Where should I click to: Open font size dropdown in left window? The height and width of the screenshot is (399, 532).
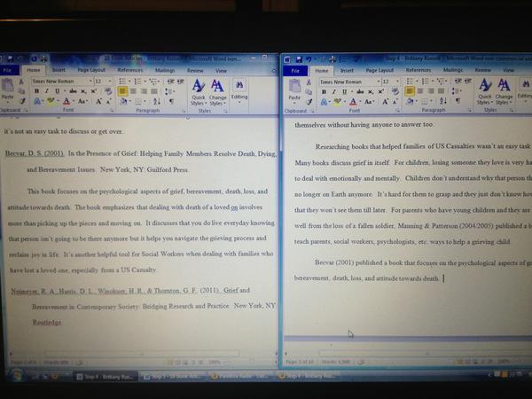coord(110,81)
